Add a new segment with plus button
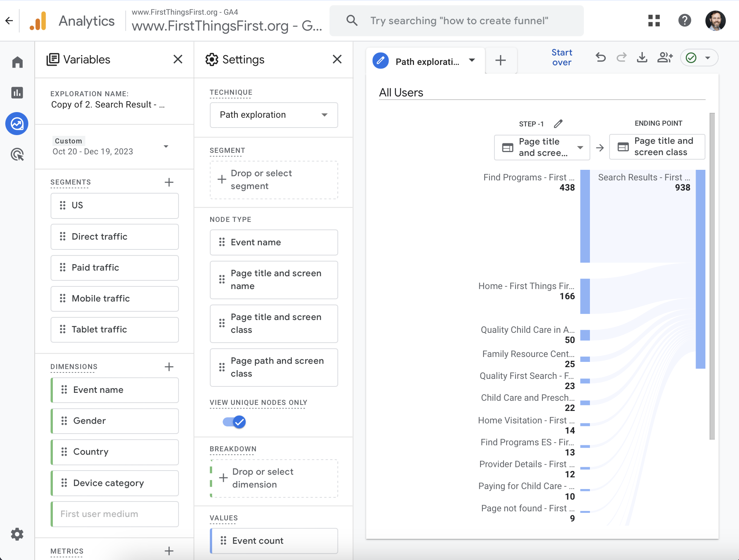This screenshot has height=560, width=739. pyautogui.click(x=169, y=182)
